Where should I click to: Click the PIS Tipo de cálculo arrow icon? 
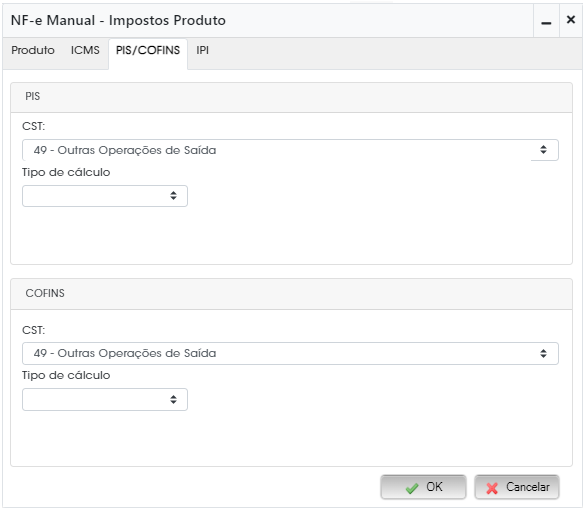pyautogui.click(x=173, y=196)
